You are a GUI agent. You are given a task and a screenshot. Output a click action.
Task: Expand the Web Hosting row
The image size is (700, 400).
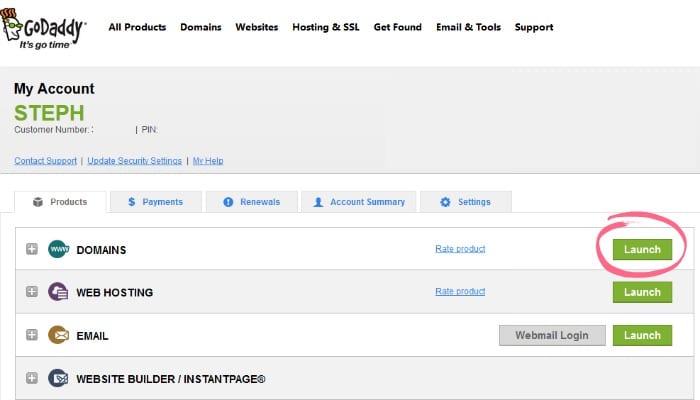click(32, 292)
